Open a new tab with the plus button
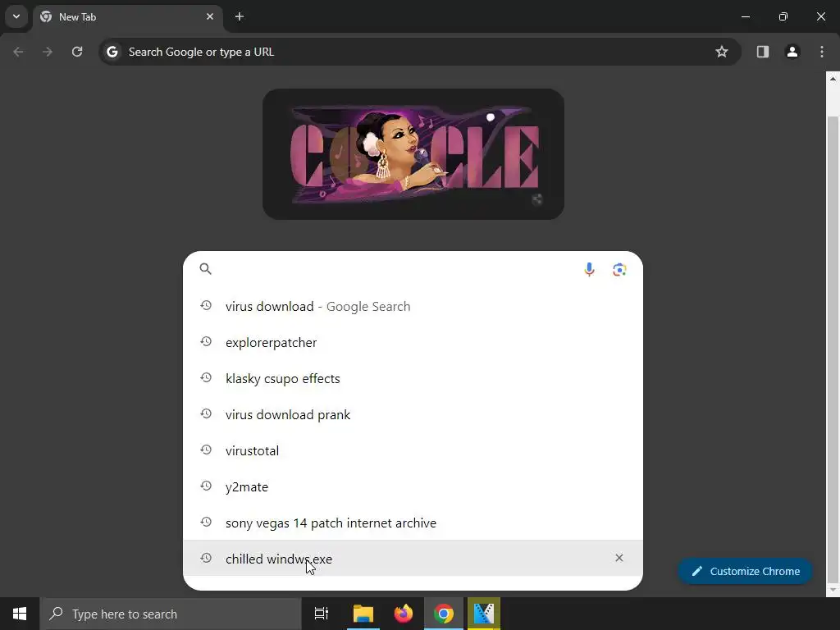Image resolution: width=840 pixels, height=630 pixels. pyautogui.click(x=240, y=16)
